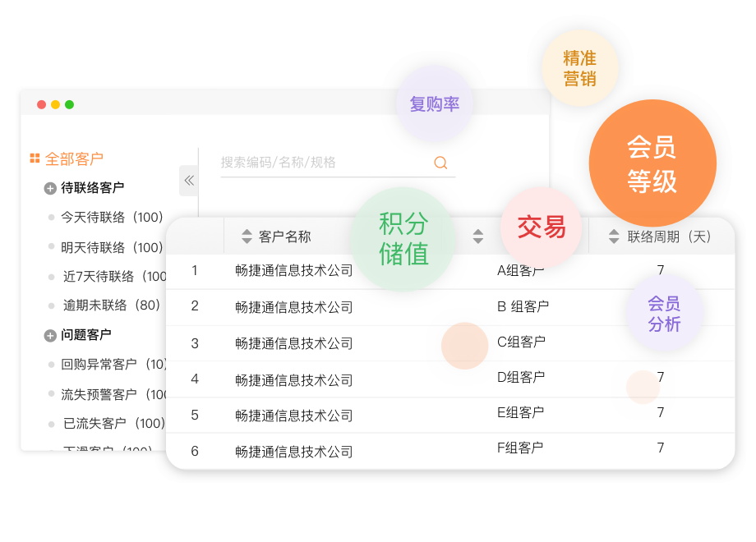Click the 复购率 purple bubble
Screen dimensions: 756x542
tap(434, 104)
